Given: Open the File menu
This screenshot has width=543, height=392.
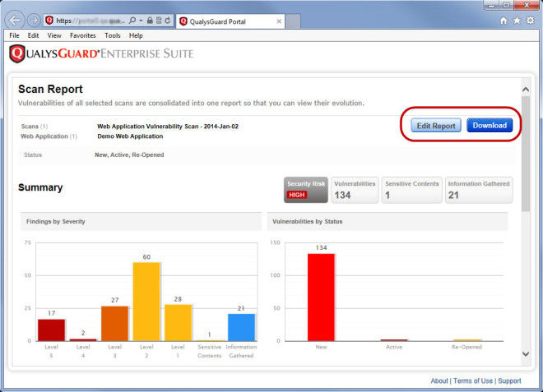Looking at the screenshot, I should coord(14,35).
